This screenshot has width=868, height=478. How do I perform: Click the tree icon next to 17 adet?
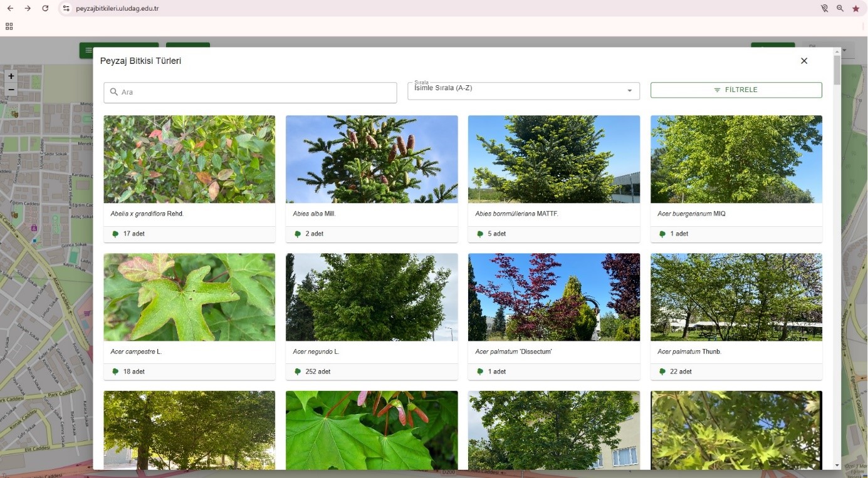click(x=115, y=234)
